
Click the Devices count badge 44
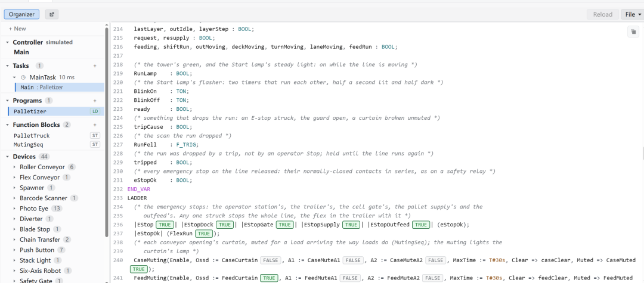[x=44, y=157]
